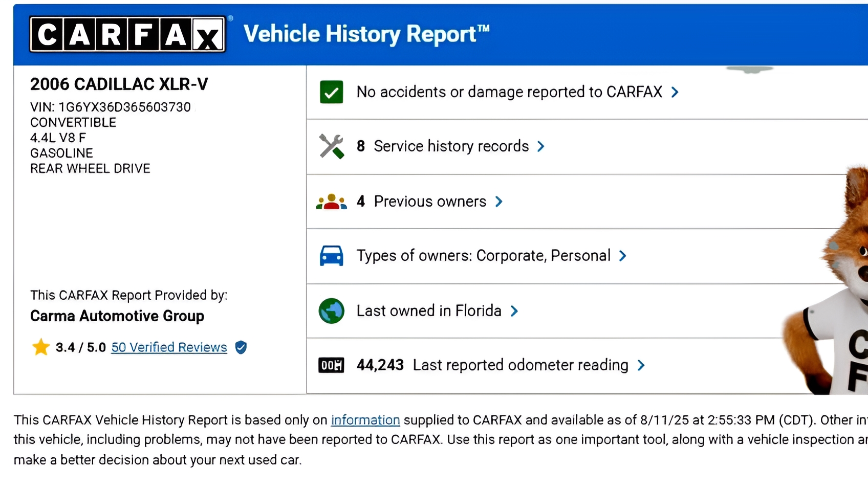The width and height of the screenshot is (868, 488).
Task: Click the previous owners people icon
Action: pyautogui.click(x=331, y=202)
